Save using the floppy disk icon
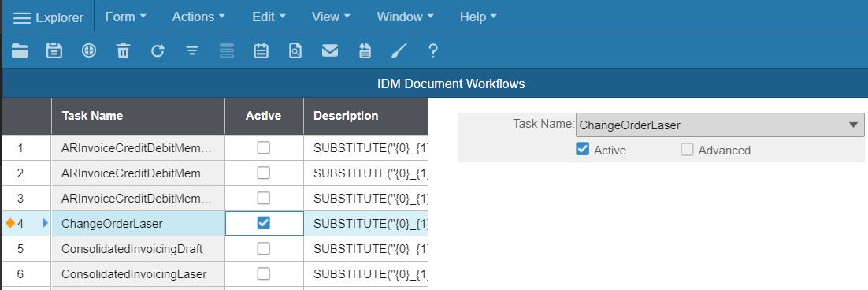 coord(54,51)
